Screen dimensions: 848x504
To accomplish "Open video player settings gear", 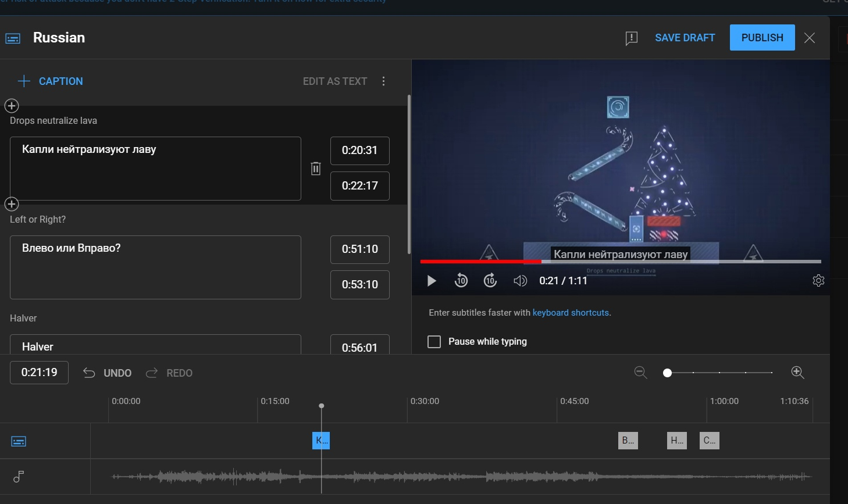I will [818, 281].
